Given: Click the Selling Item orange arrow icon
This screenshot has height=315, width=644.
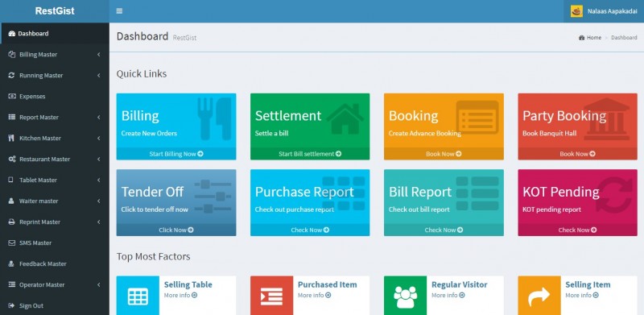Looking at the screenshot, I should [x=539, y=296].
